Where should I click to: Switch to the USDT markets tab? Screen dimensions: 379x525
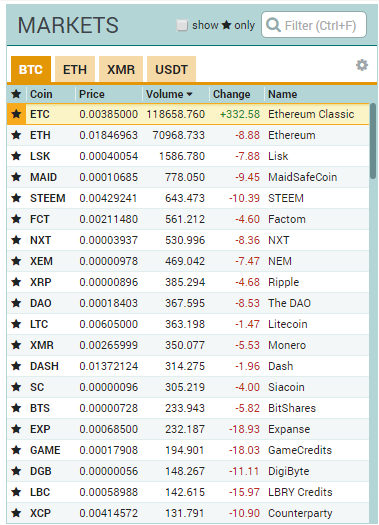171,69
